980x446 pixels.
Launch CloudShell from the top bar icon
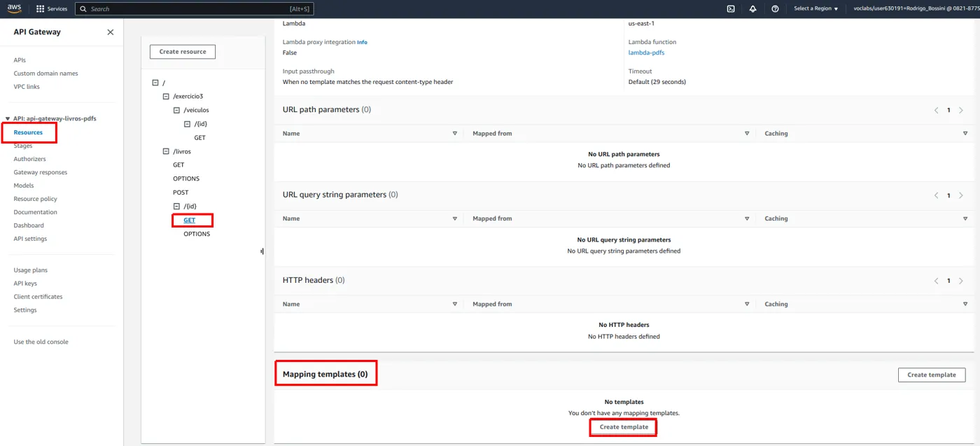731,9
